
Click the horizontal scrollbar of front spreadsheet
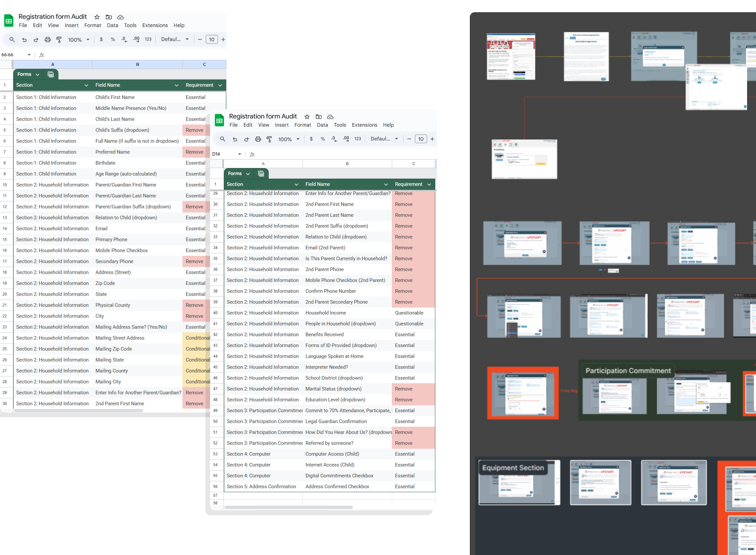(x=288, y=507)
